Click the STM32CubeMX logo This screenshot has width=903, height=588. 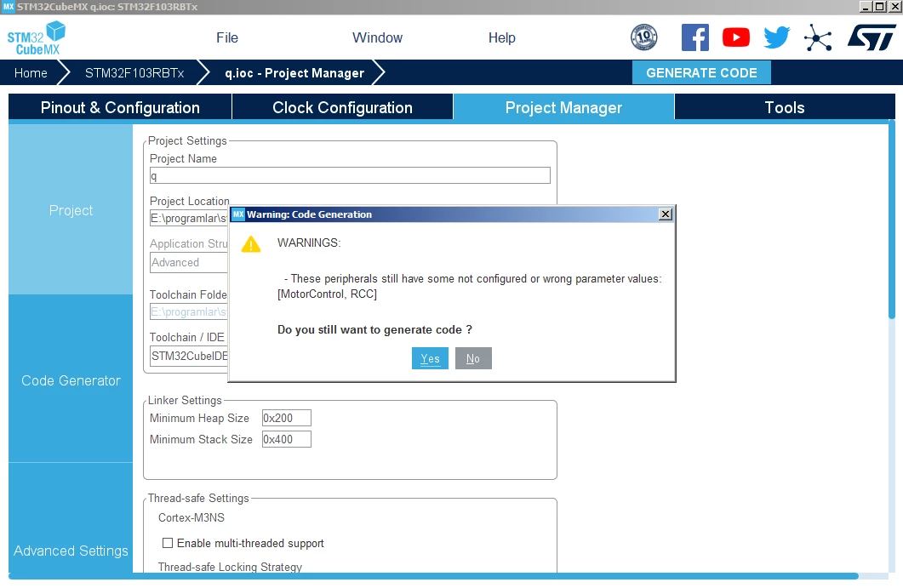37,38
